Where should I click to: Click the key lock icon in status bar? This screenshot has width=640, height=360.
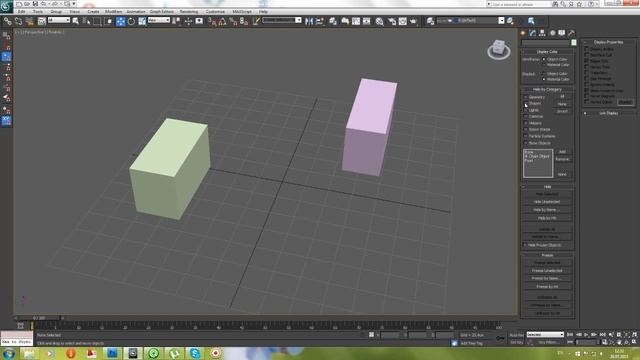500,338
